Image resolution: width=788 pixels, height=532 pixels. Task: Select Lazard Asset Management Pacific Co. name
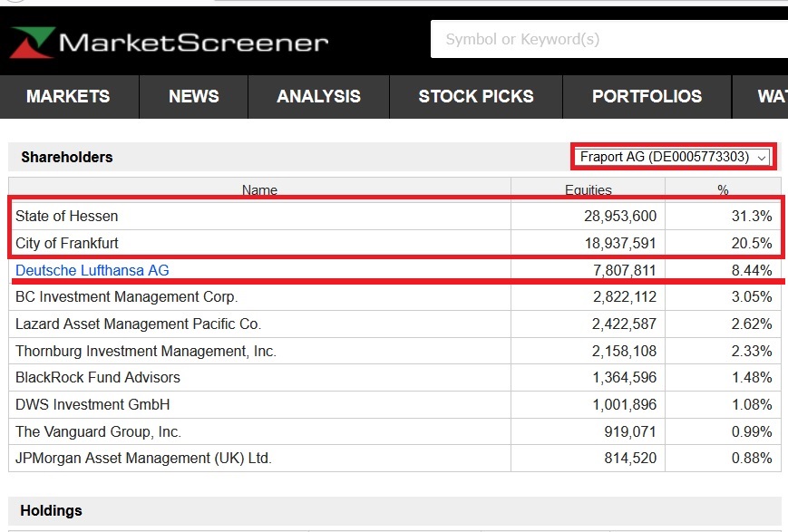coord(138,324)
